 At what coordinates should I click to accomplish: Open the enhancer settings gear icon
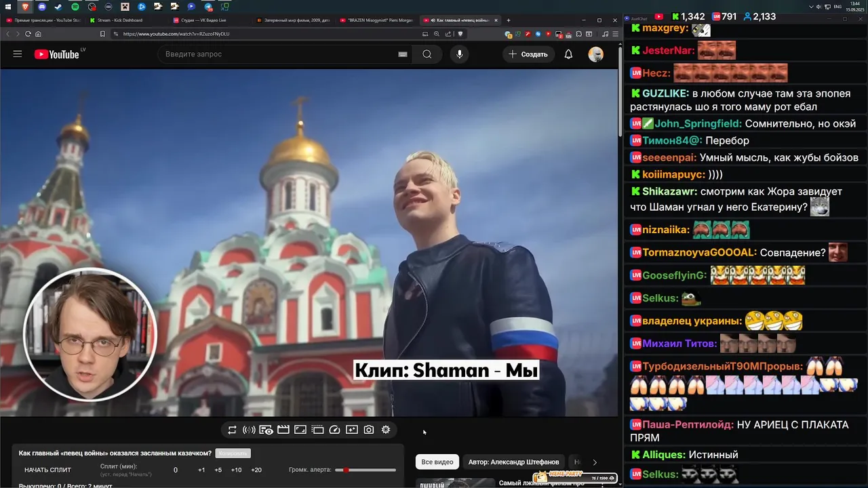coord(386,430)
